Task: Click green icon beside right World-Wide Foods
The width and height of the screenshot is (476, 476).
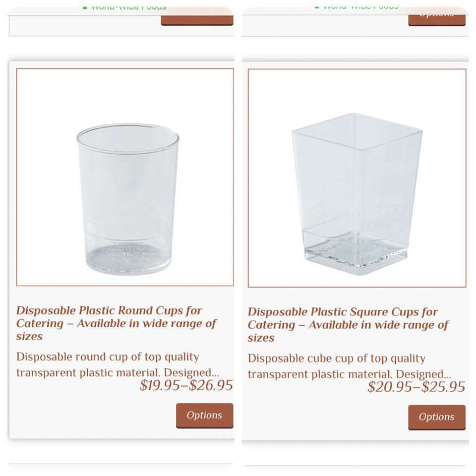Action: pos(316,6)
